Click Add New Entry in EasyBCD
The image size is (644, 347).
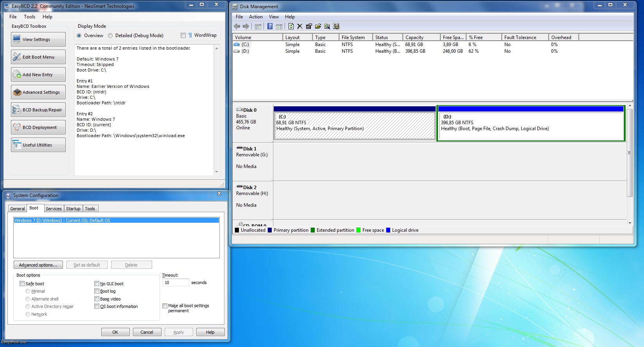pyautogui.click(x=38, y=75)
